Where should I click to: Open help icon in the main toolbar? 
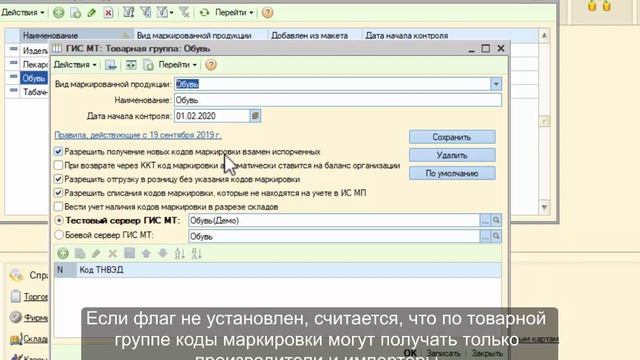pyautogui.click(x=267, y=13)
